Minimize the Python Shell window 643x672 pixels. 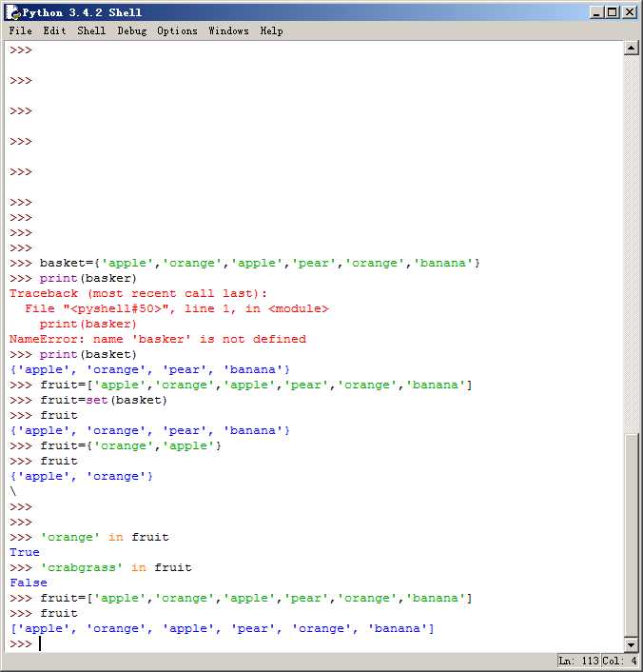[x=596, y=12]
